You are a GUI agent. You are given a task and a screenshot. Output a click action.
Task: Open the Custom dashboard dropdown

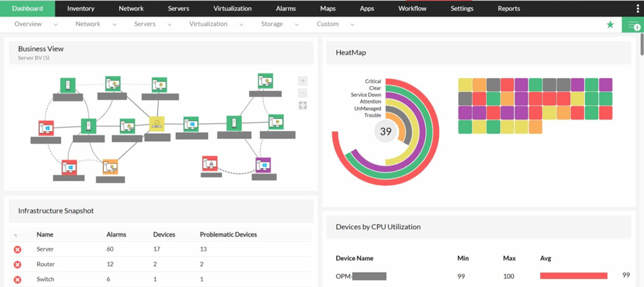[352, 25]
